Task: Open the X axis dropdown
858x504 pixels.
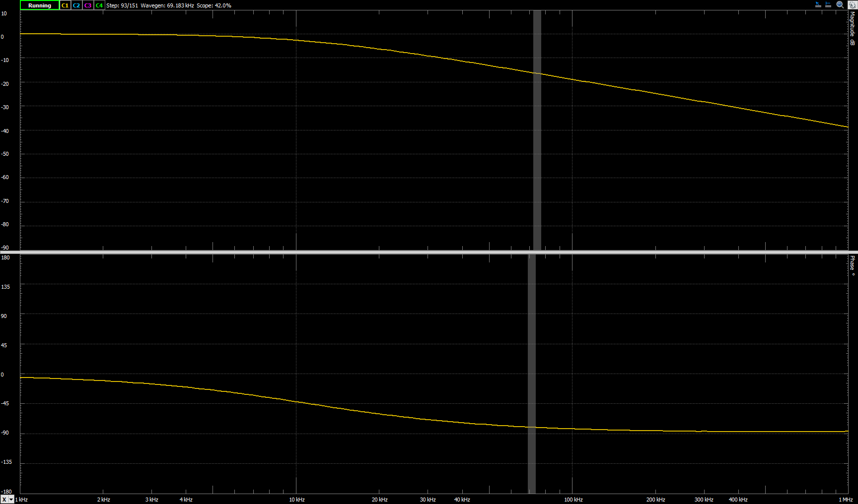Action: [x=7, y=500]
